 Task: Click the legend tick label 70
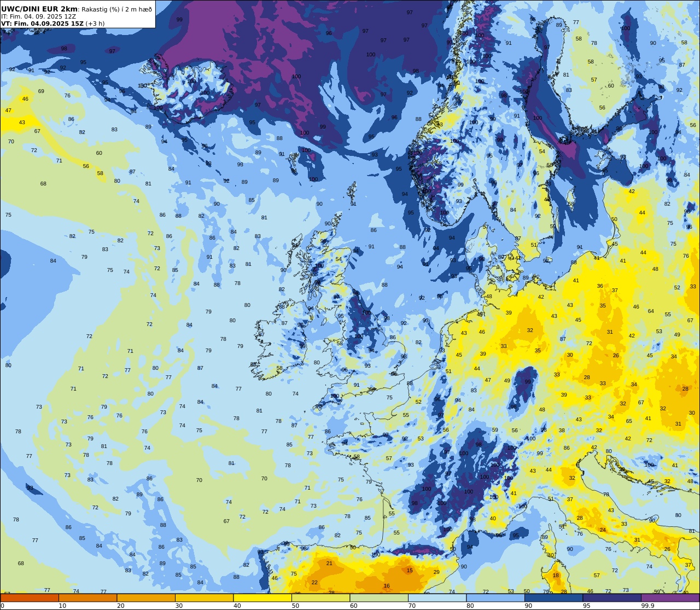412,606
